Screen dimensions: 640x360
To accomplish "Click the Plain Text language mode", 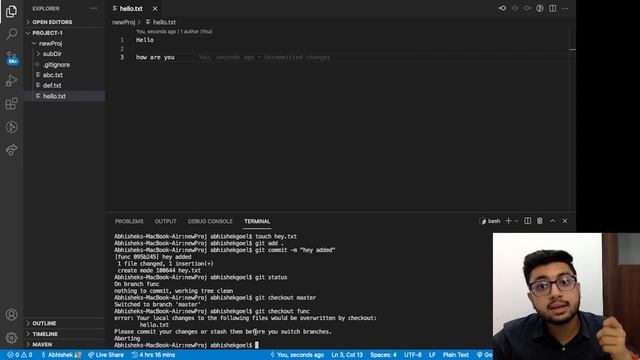I will pos(456,355).
